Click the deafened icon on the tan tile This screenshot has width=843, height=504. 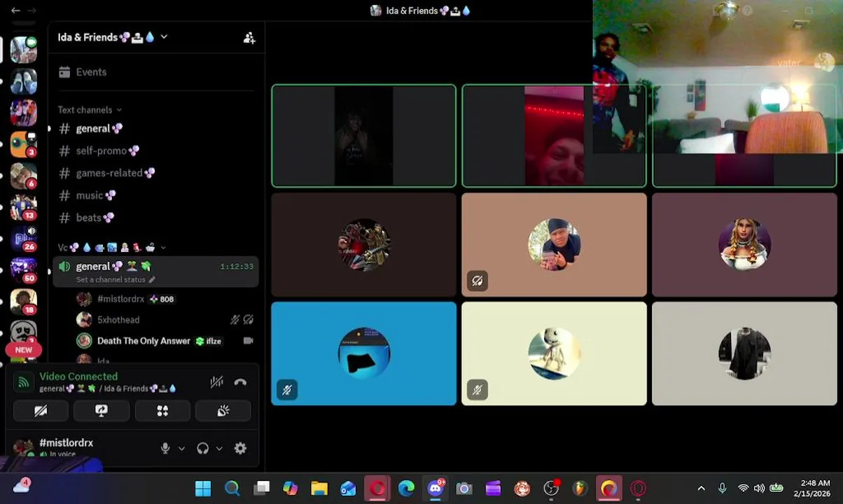pos(478,281)
